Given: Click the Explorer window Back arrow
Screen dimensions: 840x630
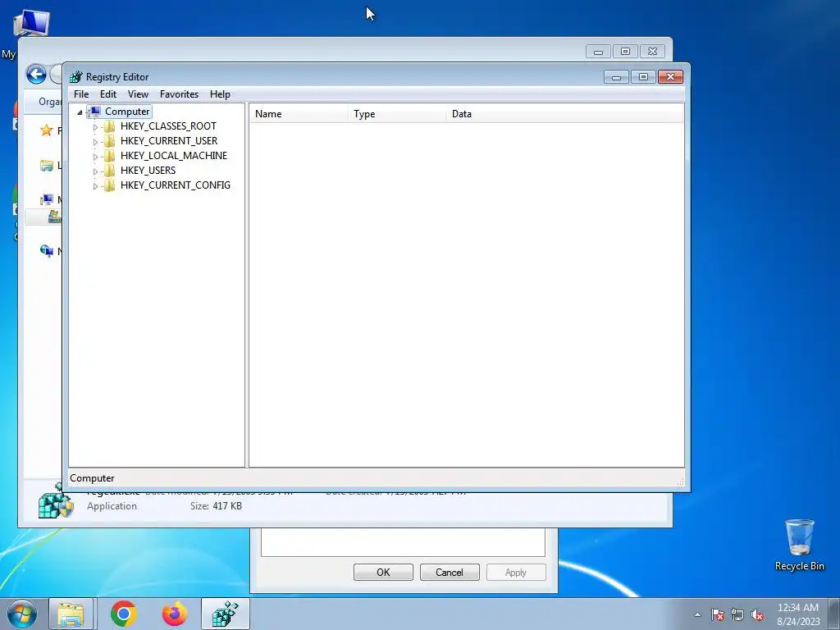Looking at the screenshot, I should pos(36,75).
